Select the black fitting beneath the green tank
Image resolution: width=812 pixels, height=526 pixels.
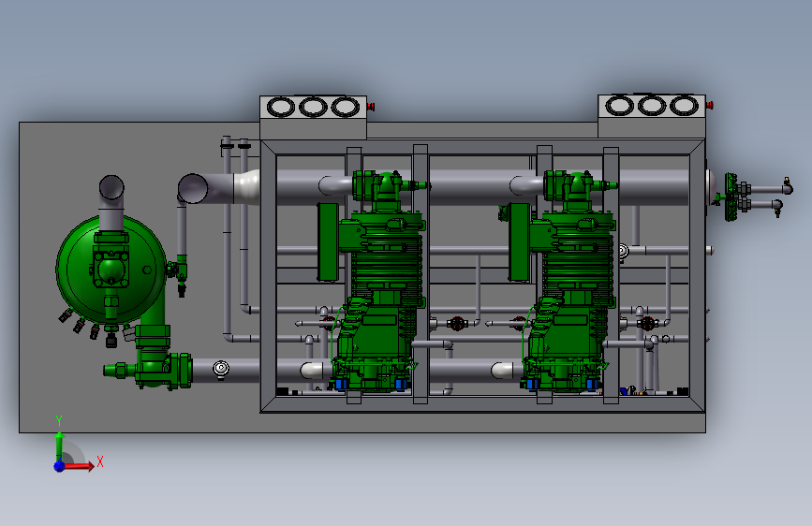(111, 340)
